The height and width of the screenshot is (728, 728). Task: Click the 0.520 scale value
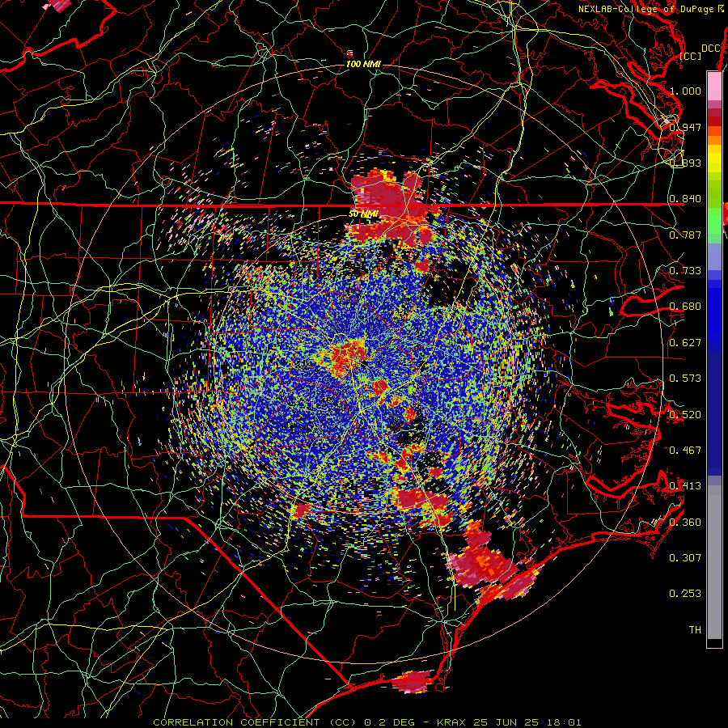(x=685, y=415)
